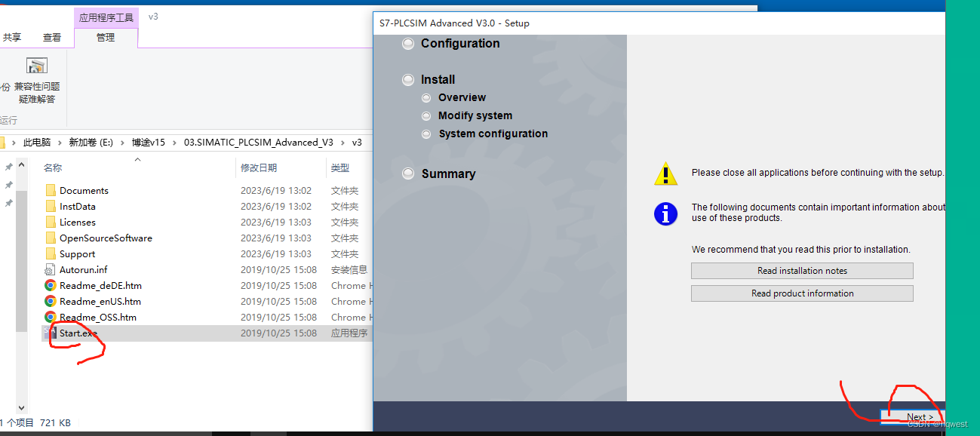Click Read product information button
980x436 pixels.
click(x=802, y=293)
